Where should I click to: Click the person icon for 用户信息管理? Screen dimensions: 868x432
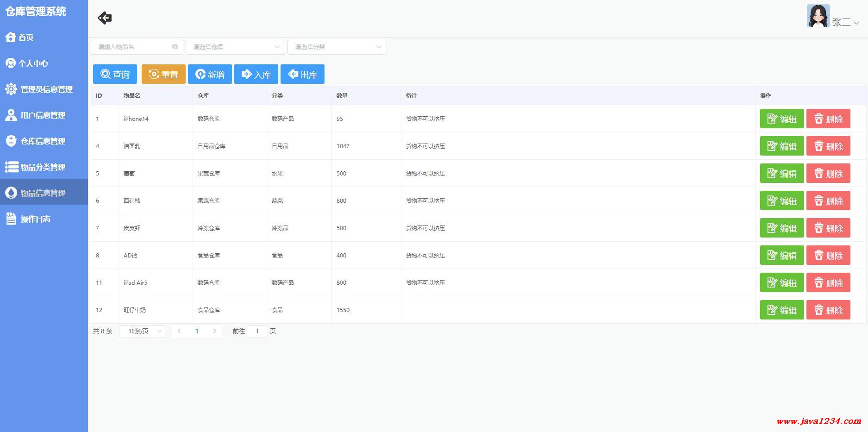pyautogui.click(x=11, y=115)
